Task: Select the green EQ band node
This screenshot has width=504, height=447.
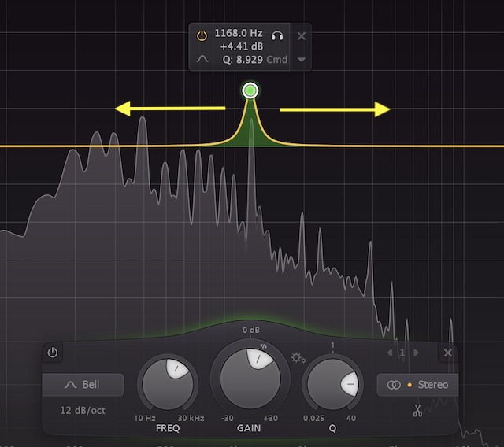Action: (x=250, y=91)
